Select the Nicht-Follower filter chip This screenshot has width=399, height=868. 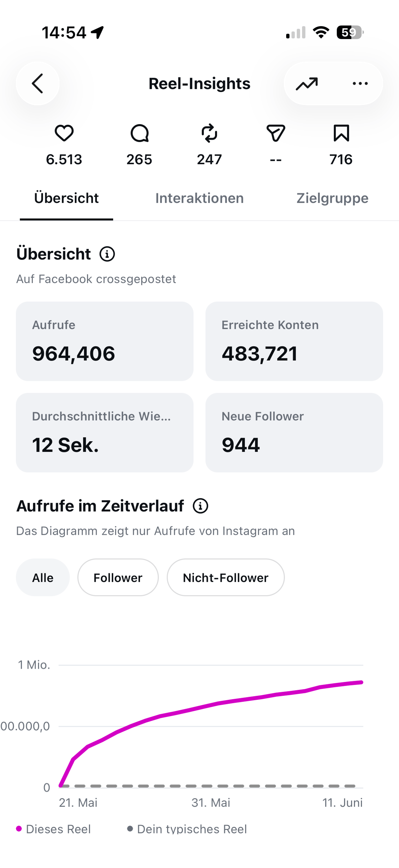tap(226, 578)
